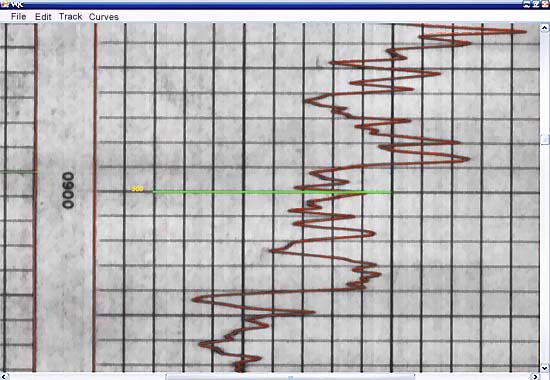The width and height of the screenshot is (550, 380).
Task: Click the vertical scrollbar thumb
Action: point(544,140)
